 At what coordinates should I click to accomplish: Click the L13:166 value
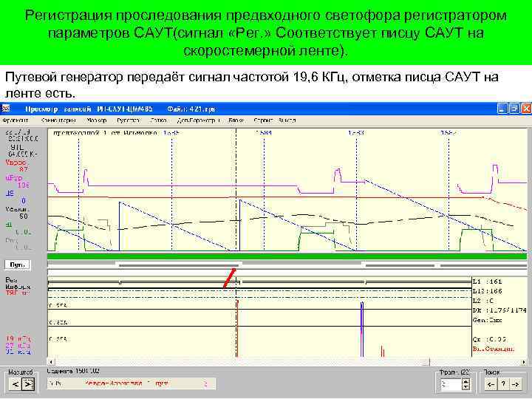[487, 291]
